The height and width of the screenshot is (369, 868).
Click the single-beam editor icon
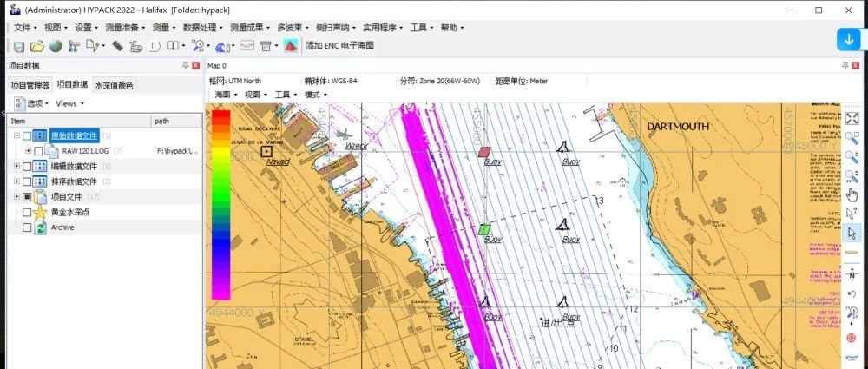[155, 47]
